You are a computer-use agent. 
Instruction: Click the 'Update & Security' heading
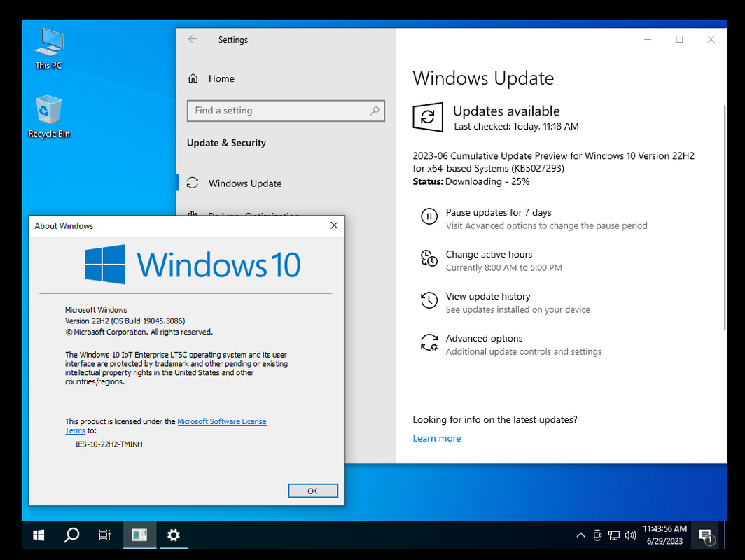coord(226,143)
